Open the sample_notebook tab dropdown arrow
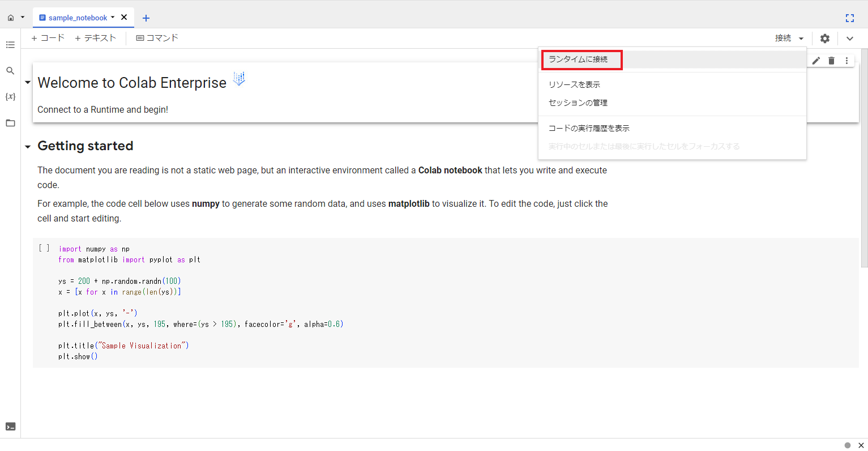The height and width of the screenshot is (451, 868). [x=113, y=17]
